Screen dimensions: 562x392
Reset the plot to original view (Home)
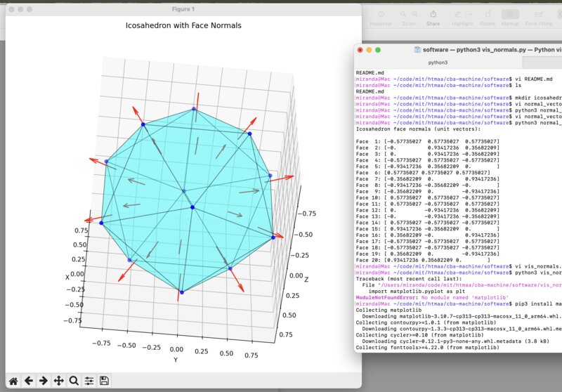(x=12, y=381)
